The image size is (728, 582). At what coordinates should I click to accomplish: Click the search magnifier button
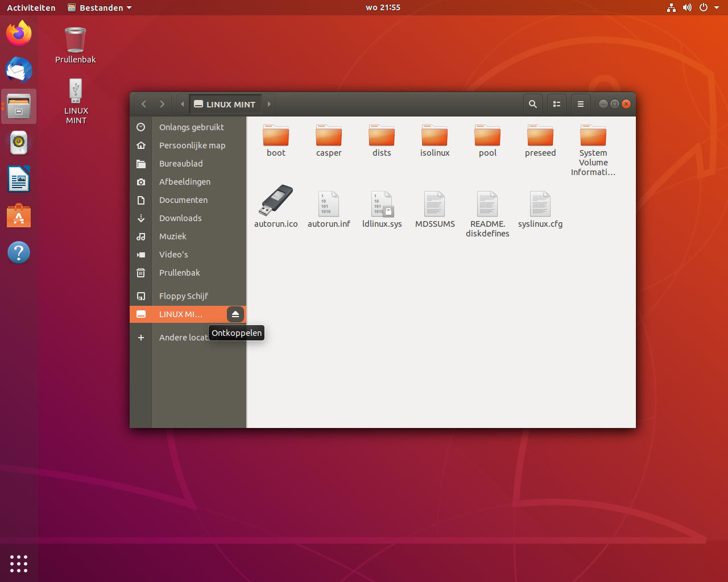pos(533,104)
